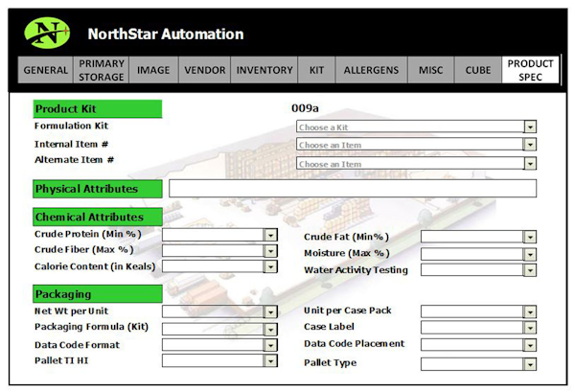Image resolution: width=575 pixels, height=392 pixels.
Task: Switch to the CUBE tab
Action: (x=477, y=71)
